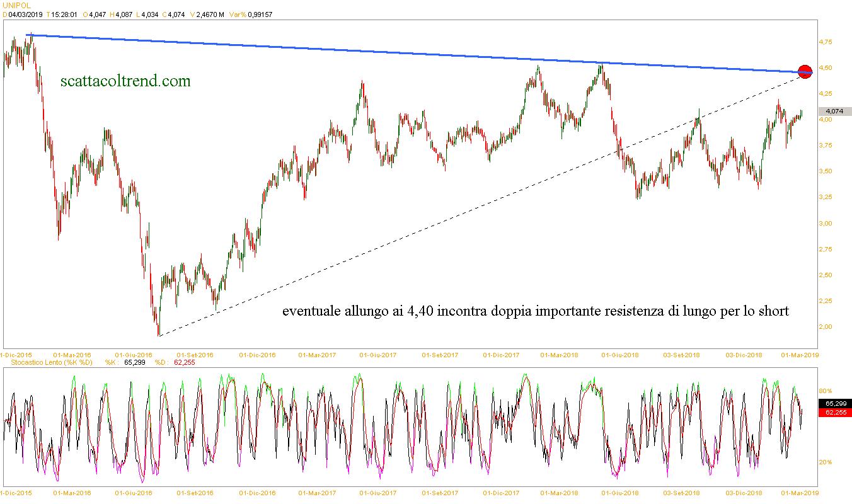Click 01-Mar-2016 on the price chart date axis
The width and height of the screenshot is (852, 504).
(72, 355)
